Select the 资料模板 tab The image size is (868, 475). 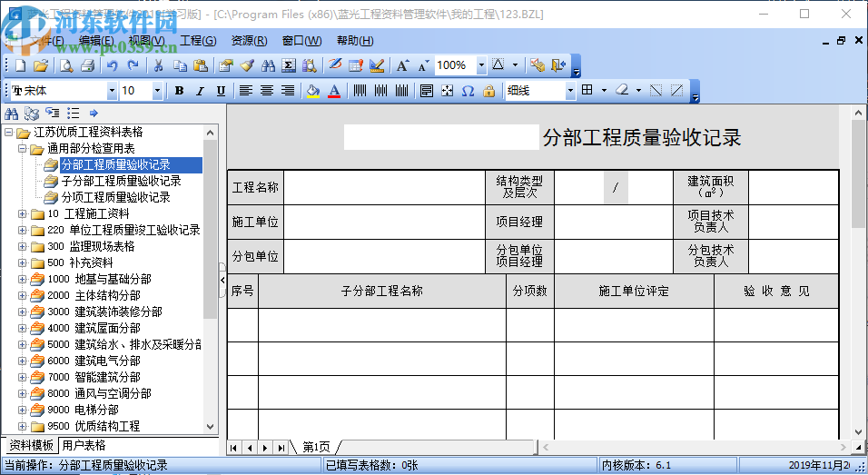31,445
